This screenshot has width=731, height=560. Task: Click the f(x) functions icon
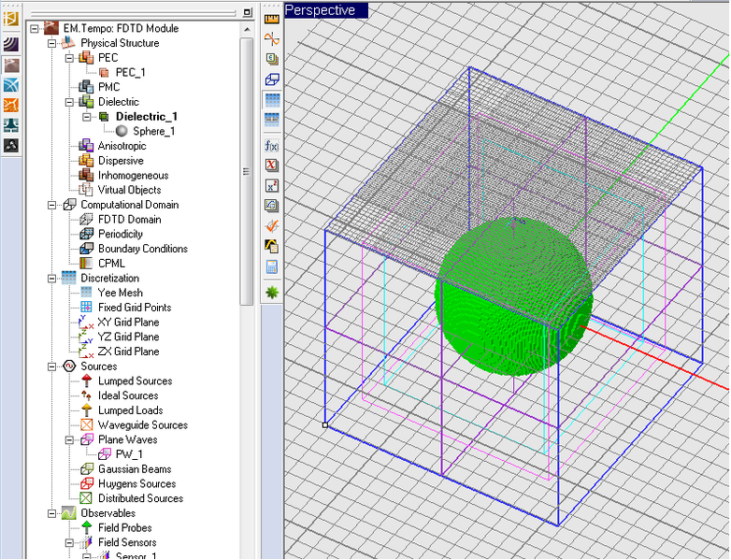click(x=272, y=145)
